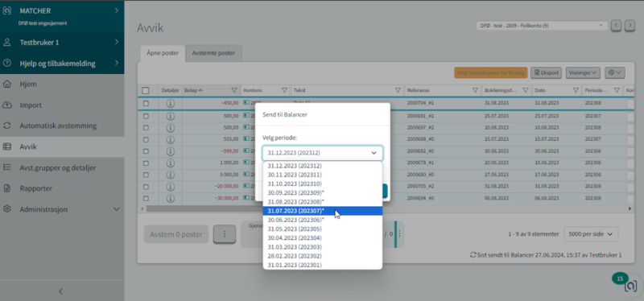Open details info icon for the -450,00 row

coord(171,104)
